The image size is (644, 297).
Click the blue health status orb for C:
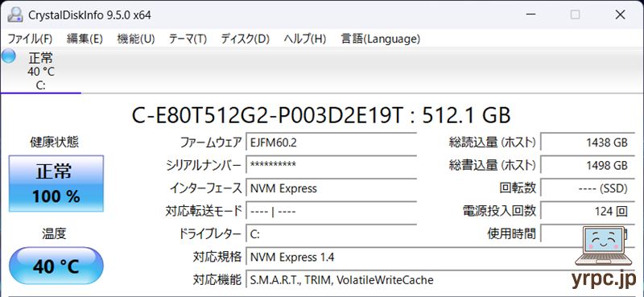pos(8,56)
